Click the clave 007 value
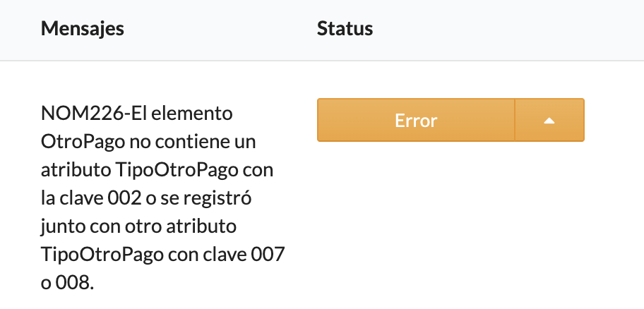 268,256
